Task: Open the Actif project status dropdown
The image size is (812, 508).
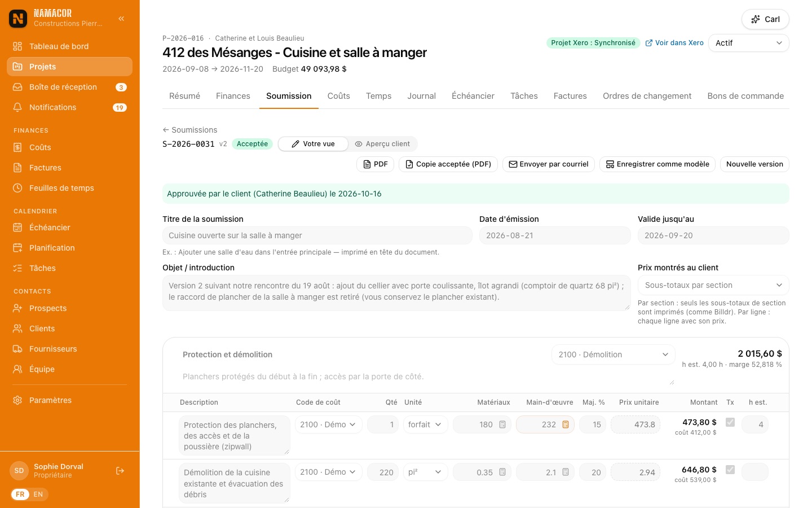Action: click(x=748, y=43)
